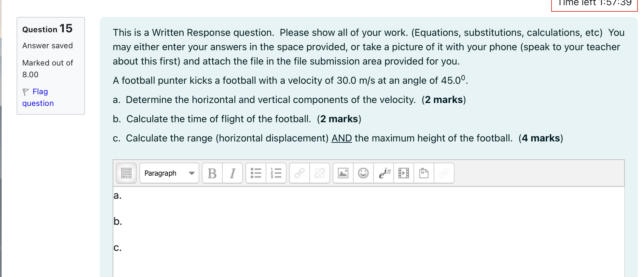Expand the paragraph format chevron
The image size is (644, 277).
click(192, 174)
